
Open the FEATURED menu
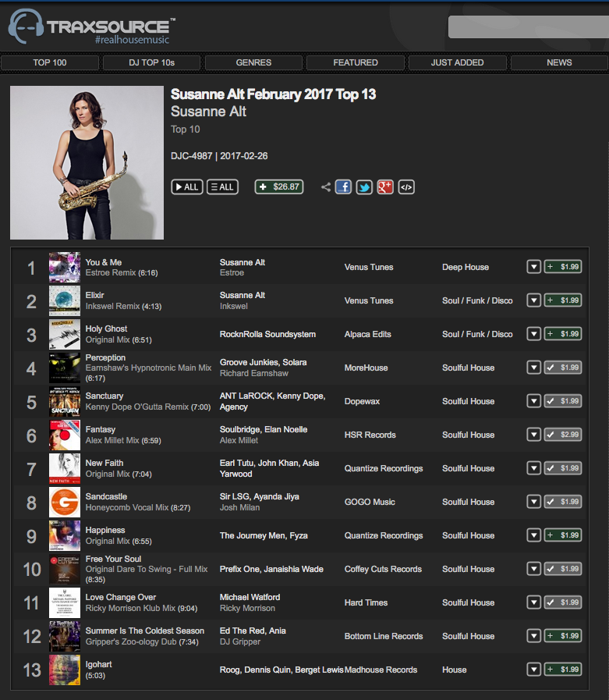click(x=356, y=62)
